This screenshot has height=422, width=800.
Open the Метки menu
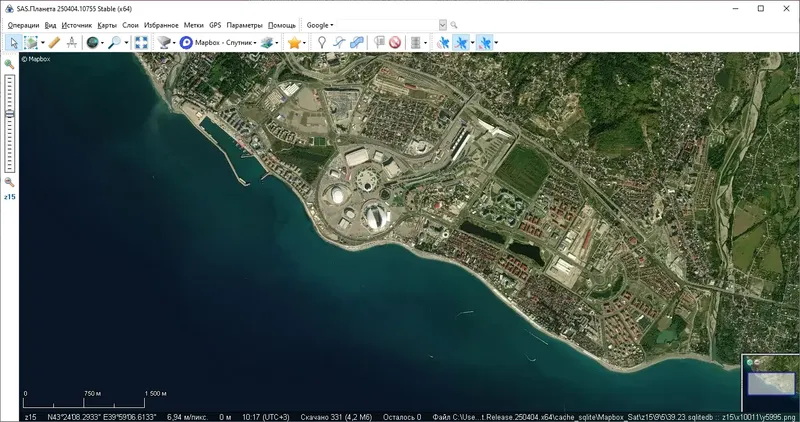193,24
